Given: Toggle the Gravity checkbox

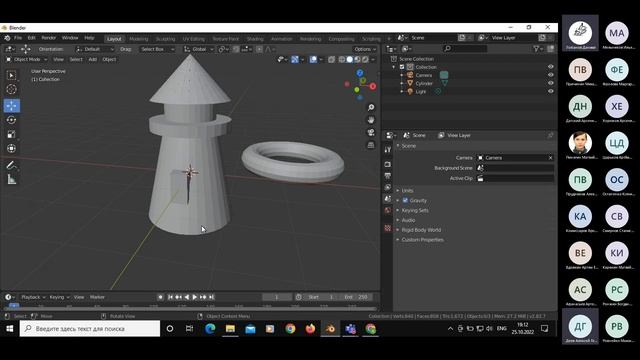Looking at the screenshot, I should [x=405, y=200].
